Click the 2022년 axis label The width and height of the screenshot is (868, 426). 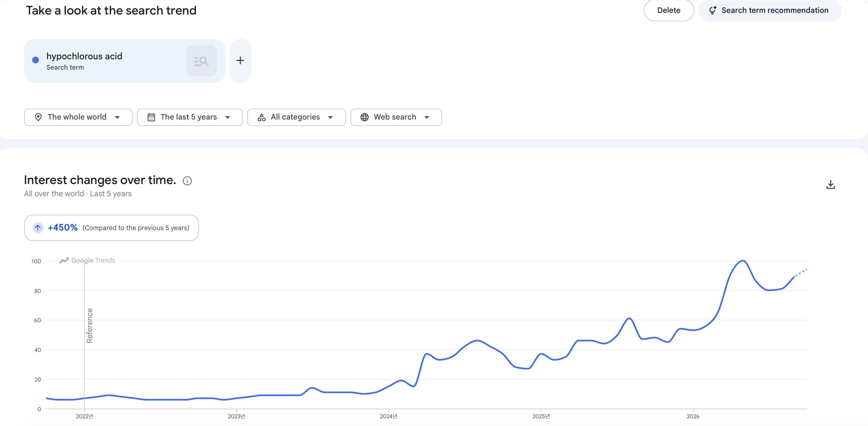point(84,416)
